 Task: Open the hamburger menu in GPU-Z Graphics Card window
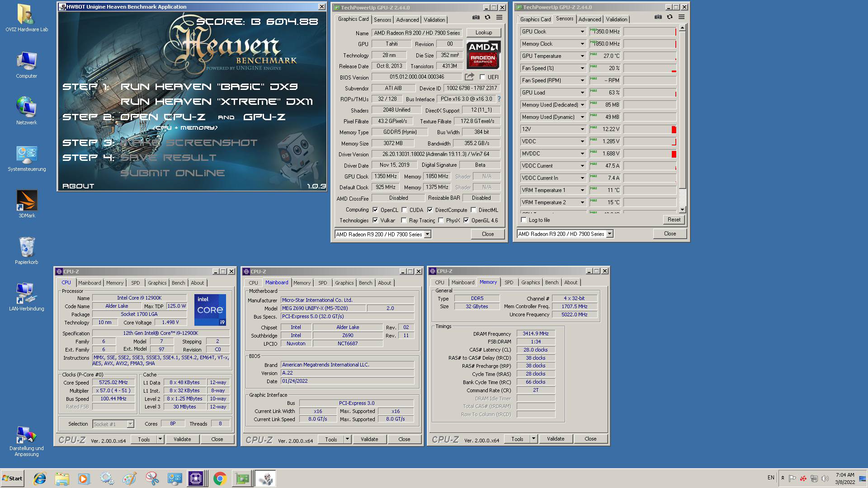tap(499, 17)
